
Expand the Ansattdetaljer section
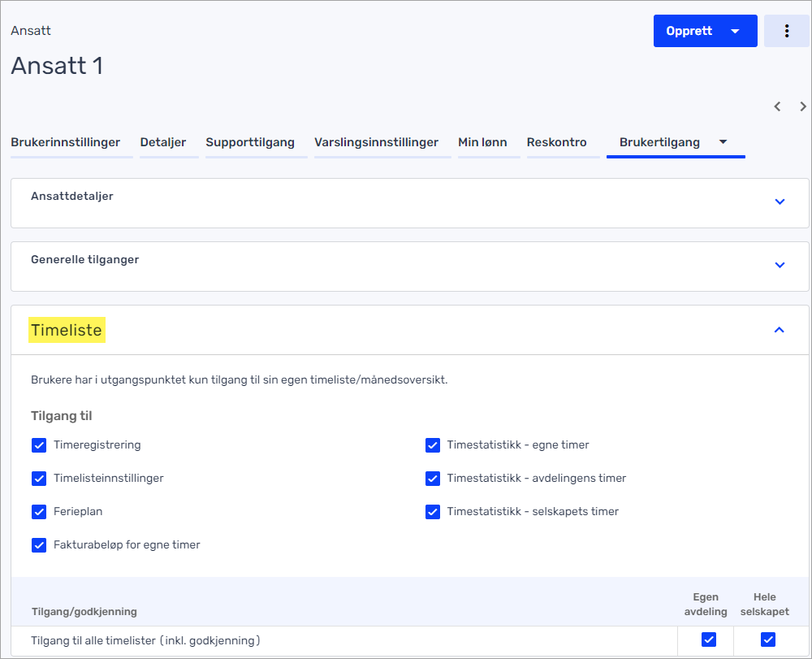780,202
